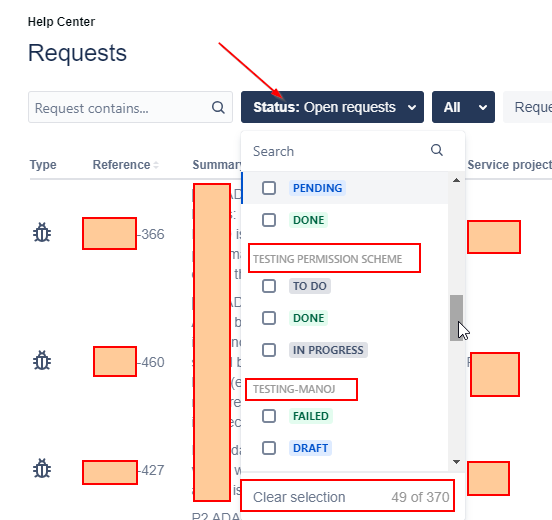552x520 pixels.
Task: Check DONE under Testing Permission Scheme
Action: click(x=269, y=318)
